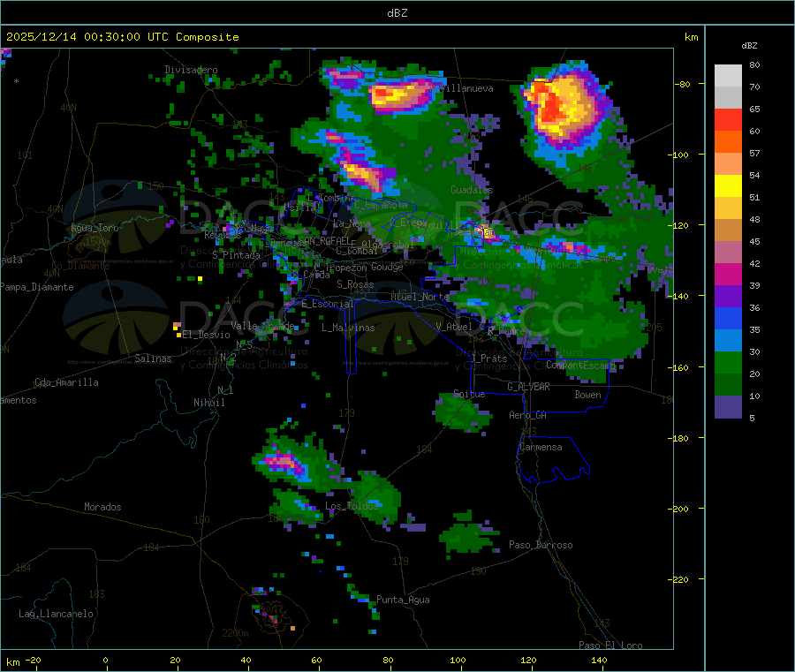Screen dimensions: 795x672
Task: Click the 'Guadales' place label
Action: pos(472,190)
